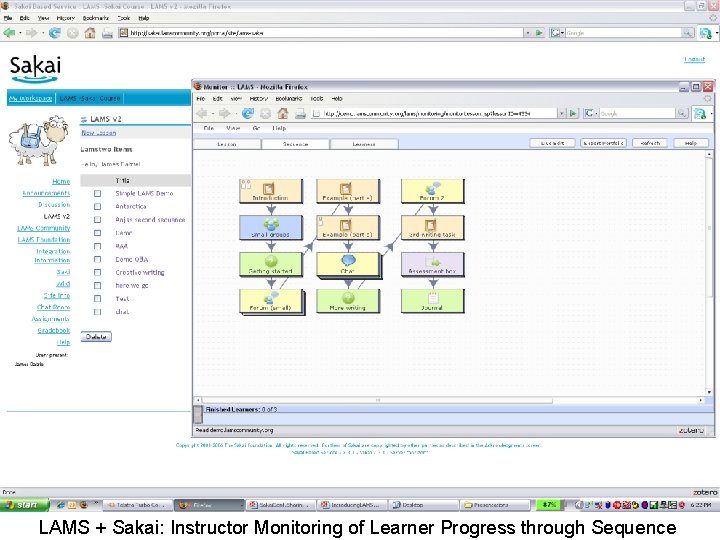Open the Assessment box gate activity
The width and height of the screenshot is (720, 540).
click(433, 264)
